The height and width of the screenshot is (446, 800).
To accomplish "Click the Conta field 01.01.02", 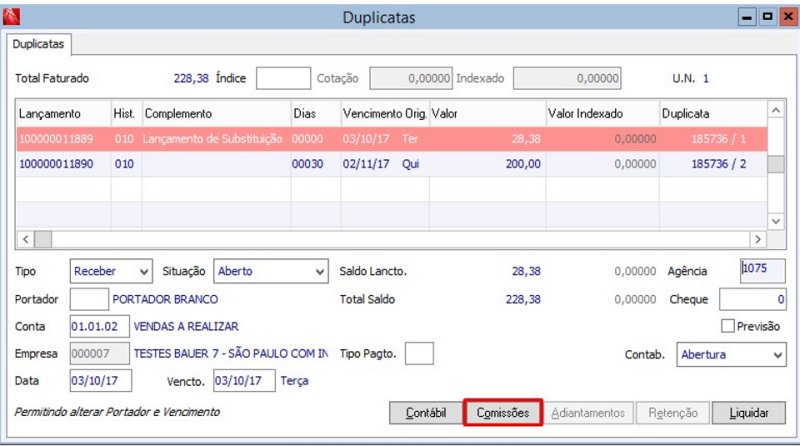I will [x=99, y=326].
